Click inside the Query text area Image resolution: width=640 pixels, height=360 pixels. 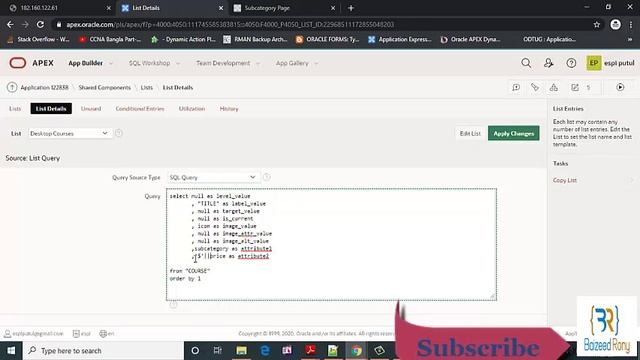coord(331,244)
